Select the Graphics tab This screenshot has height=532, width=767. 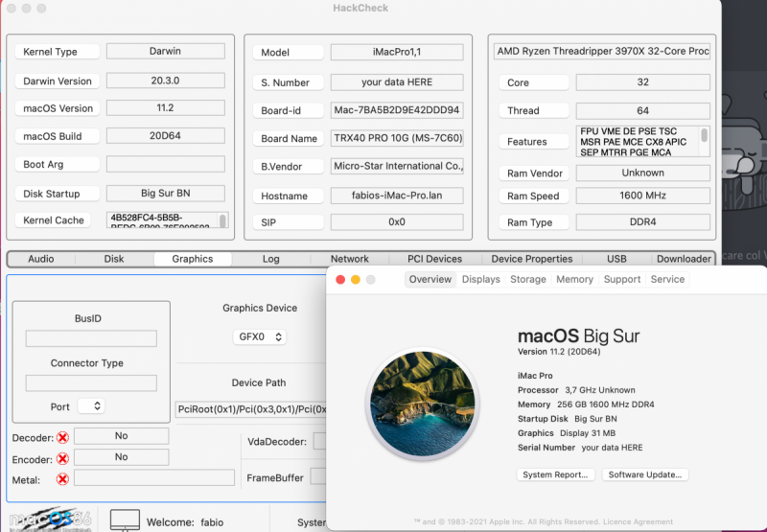[x=193, y=259]
